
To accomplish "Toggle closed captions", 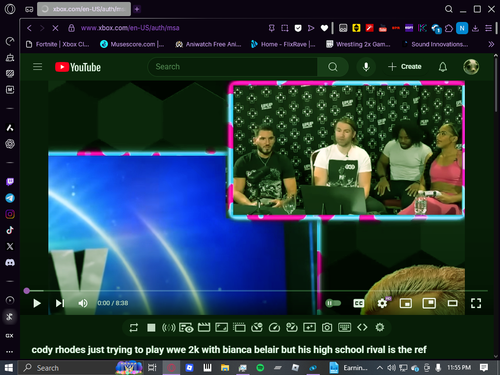I will (358, 303).
